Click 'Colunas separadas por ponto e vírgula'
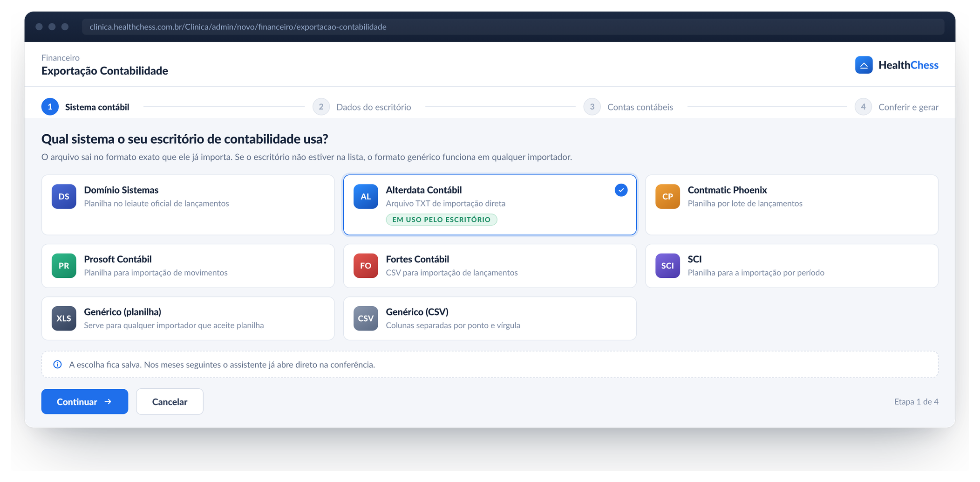The height and width of the screenshot is (482, 980). (x=453, y=325)
